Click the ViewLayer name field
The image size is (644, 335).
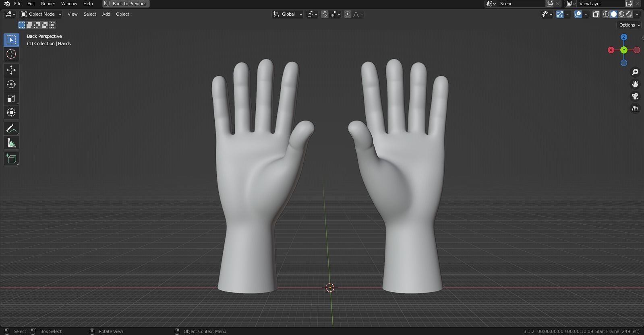pyautogui.click(x=601, y=4)
